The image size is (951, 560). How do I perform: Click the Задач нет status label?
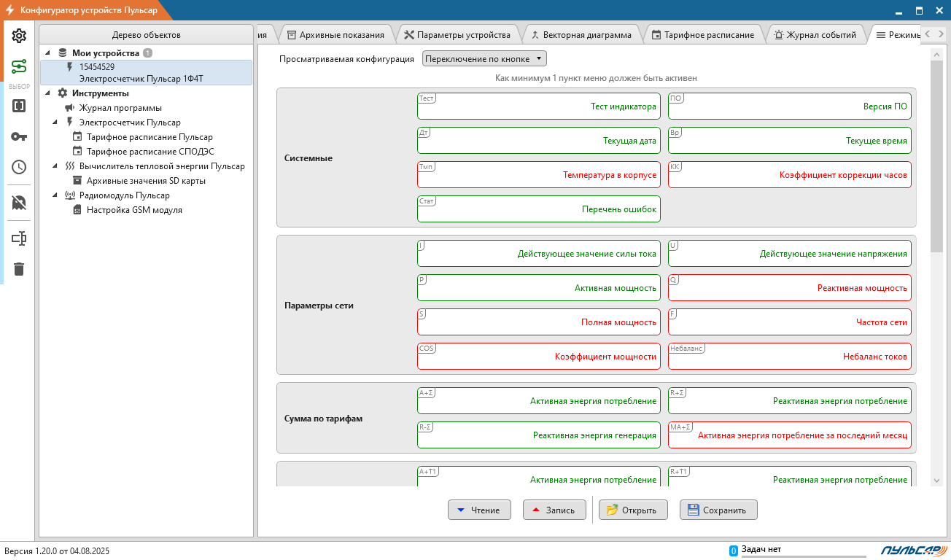click(x=761, y=549)
